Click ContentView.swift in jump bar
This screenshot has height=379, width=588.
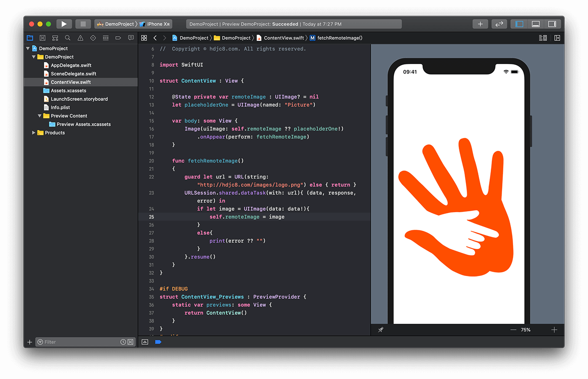tap(280, 38)
